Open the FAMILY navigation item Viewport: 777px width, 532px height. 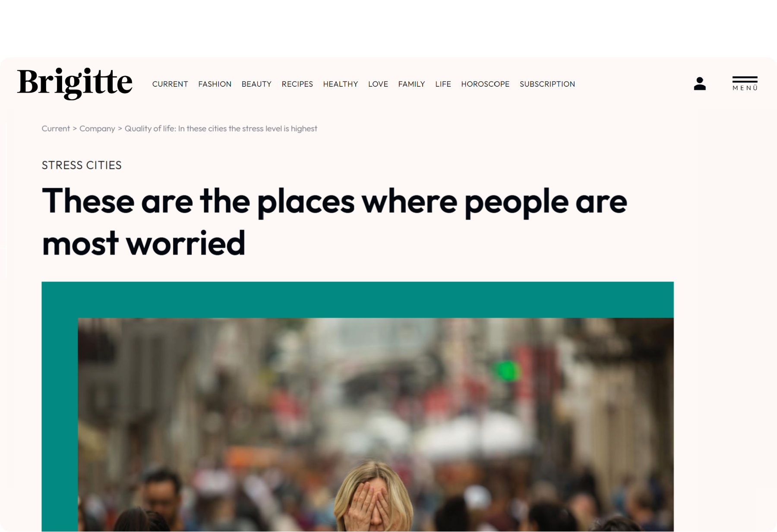point(411,84)
